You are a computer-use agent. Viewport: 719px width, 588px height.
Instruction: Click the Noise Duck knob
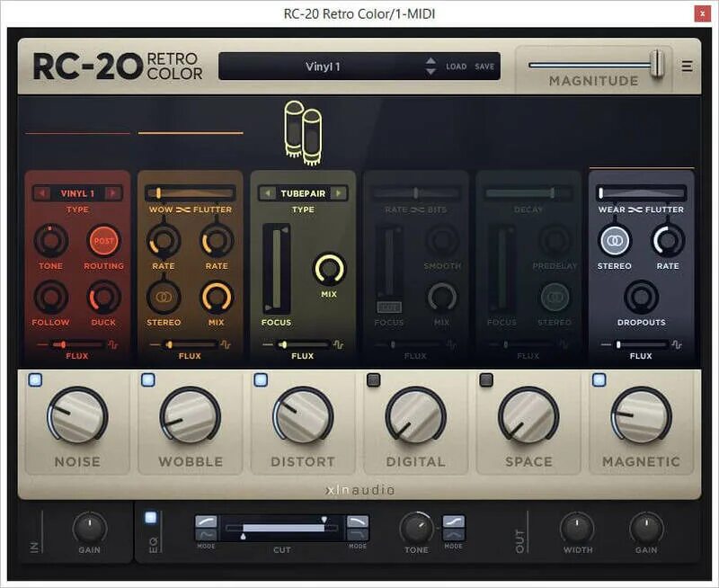tap(103, 298)
